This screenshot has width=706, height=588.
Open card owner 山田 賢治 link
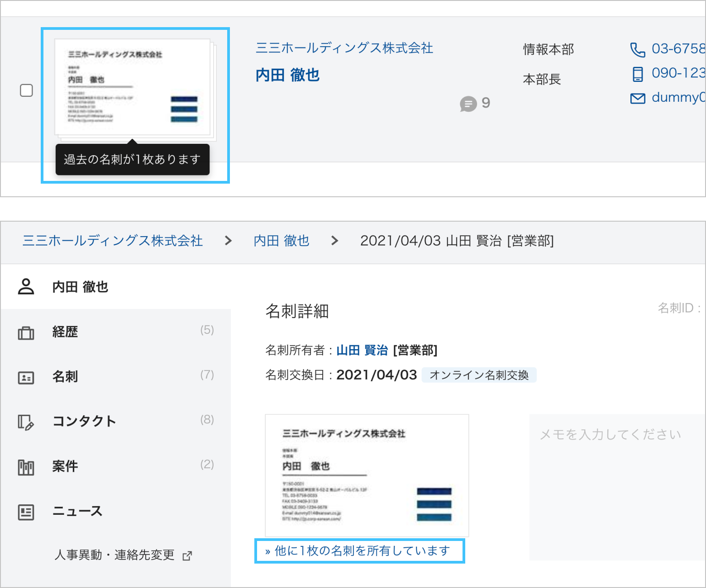coord(362,350)
